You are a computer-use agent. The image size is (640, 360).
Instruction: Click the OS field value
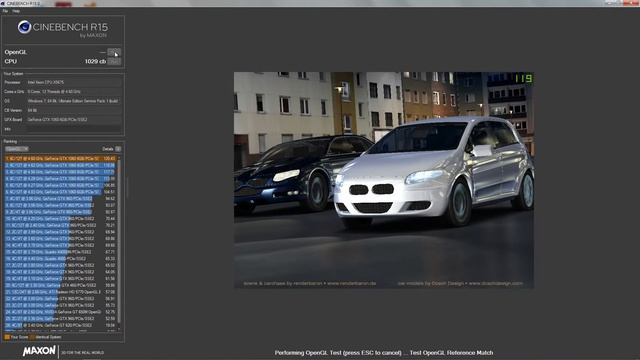(74, 101)
